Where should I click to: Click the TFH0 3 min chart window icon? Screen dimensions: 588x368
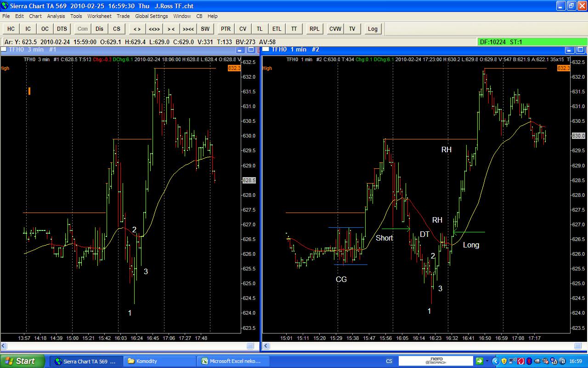4,49
